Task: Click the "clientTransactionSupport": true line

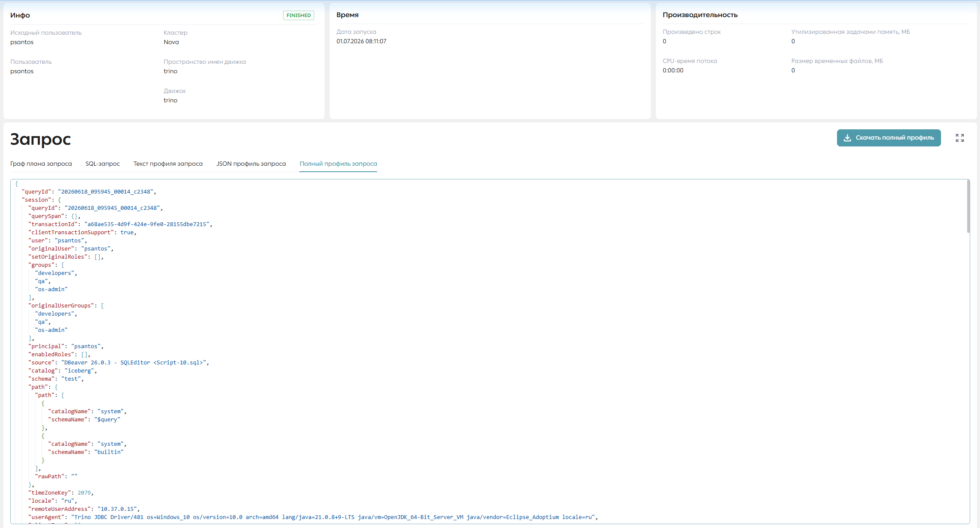Action: pyautogui.click(x=83, y=233)
